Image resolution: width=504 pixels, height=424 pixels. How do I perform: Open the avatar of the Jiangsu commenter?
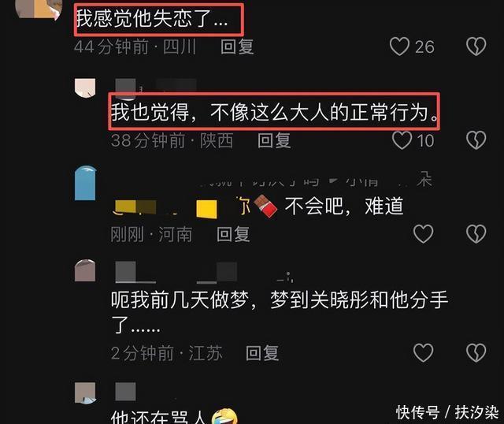coord(85,270)
